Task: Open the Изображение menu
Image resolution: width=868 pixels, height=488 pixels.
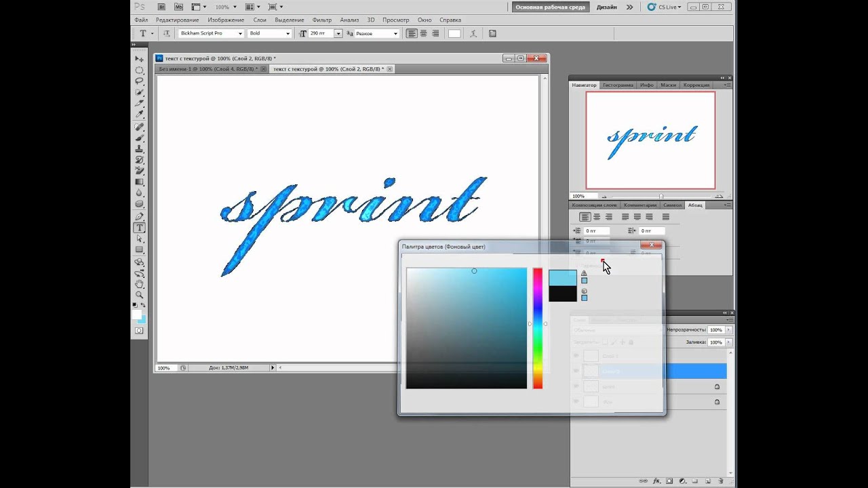Action: point(226,20)
